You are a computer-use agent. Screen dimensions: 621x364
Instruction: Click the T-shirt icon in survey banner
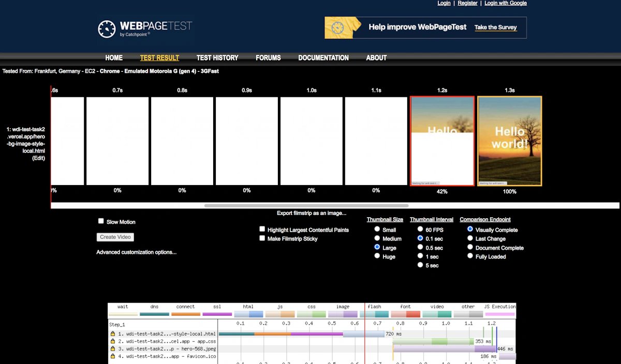(x=339, y=28)
